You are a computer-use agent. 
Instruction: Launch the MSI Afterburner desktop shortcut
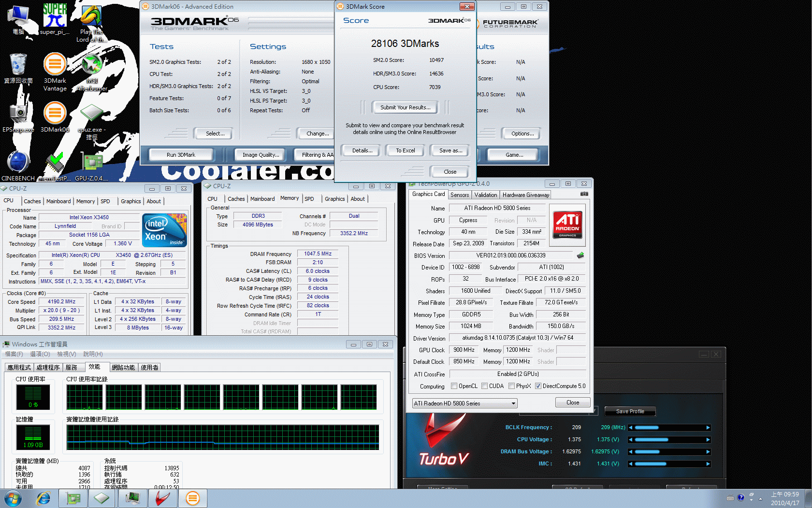click(92, 72)
